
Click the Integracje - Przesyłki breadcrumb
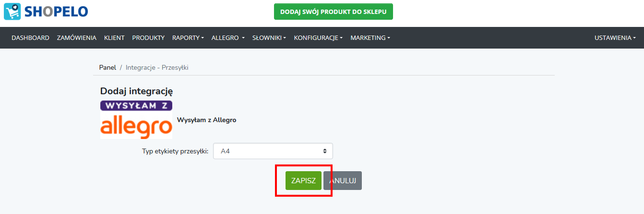157,67
